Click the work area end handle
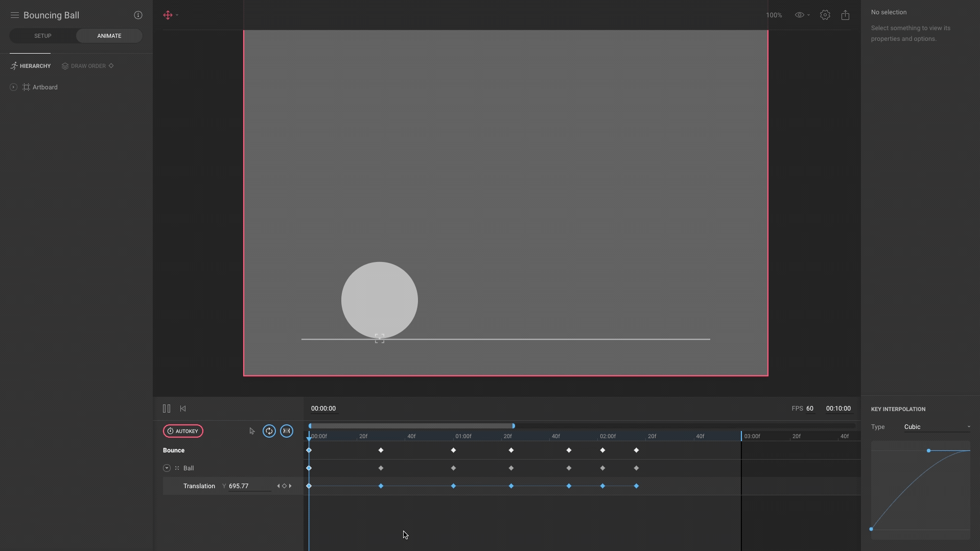 click(x=514, y=426)
